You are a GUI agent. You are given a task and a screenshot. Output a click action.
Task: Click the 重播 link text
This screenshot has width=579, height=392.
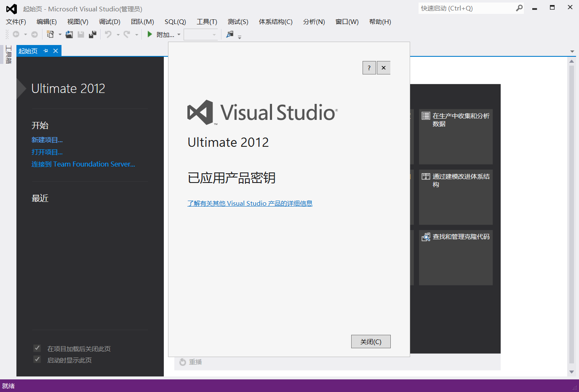click(195, 362)
